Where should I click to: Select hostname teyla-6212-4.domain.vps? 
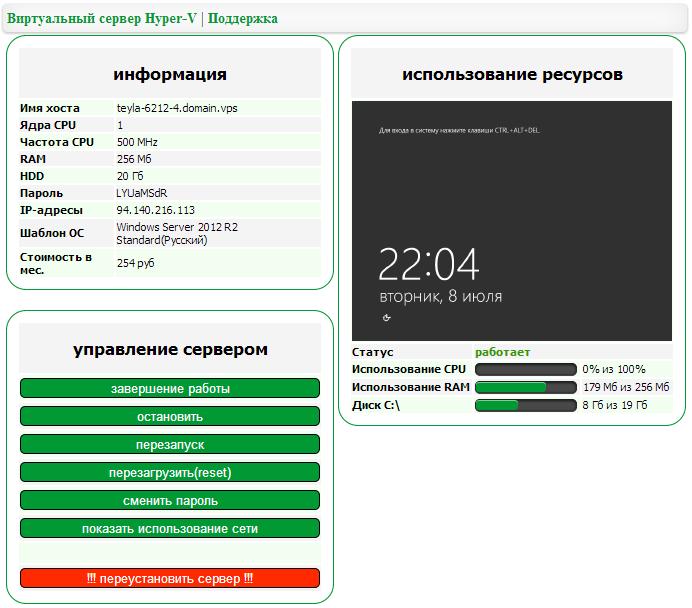[x=177, y=108]
